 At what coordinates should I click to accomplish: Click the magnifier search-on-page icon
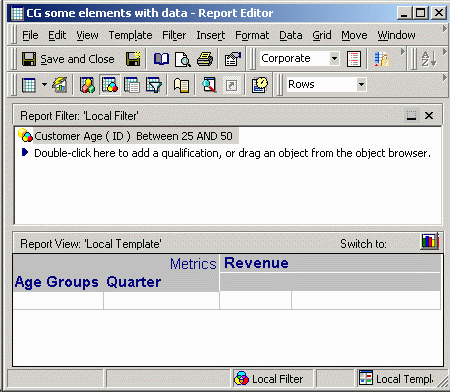209,85
